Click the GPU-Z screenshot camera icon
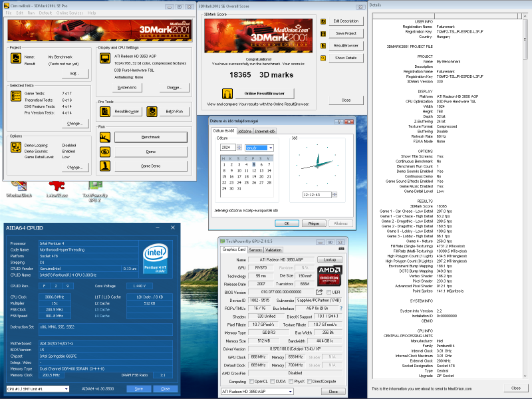 [x=341, y=249]
